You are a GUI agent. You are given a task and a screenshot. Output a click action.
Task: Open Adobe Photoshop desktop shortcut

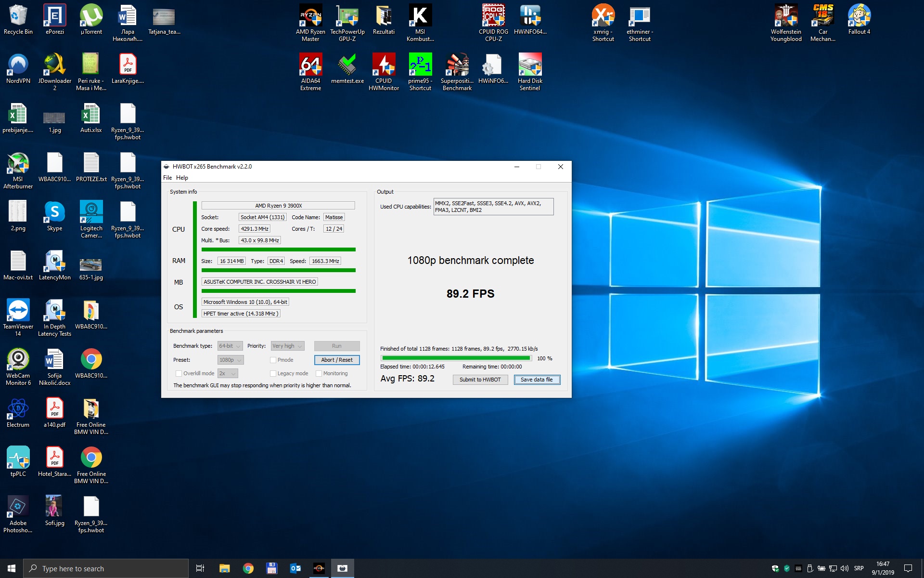[18, 514]
